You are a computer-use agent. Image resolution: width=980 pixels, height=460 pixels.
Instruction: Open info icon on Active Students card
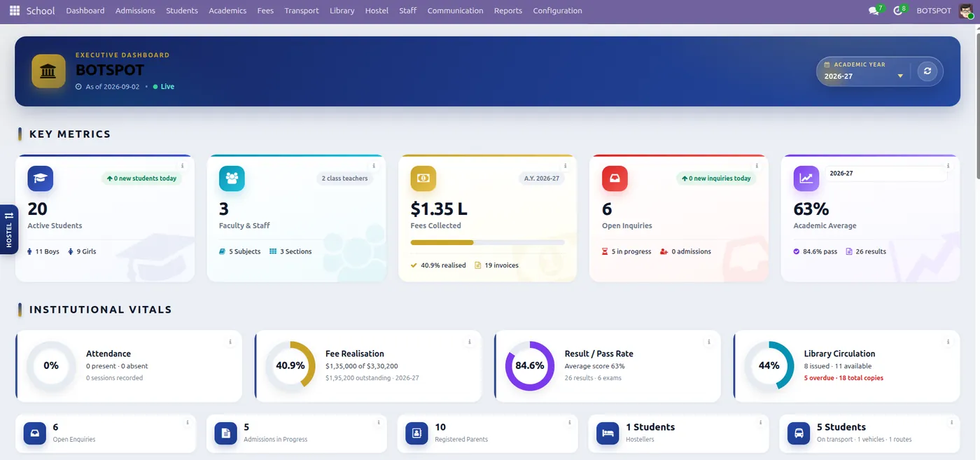tap(183, 166)
